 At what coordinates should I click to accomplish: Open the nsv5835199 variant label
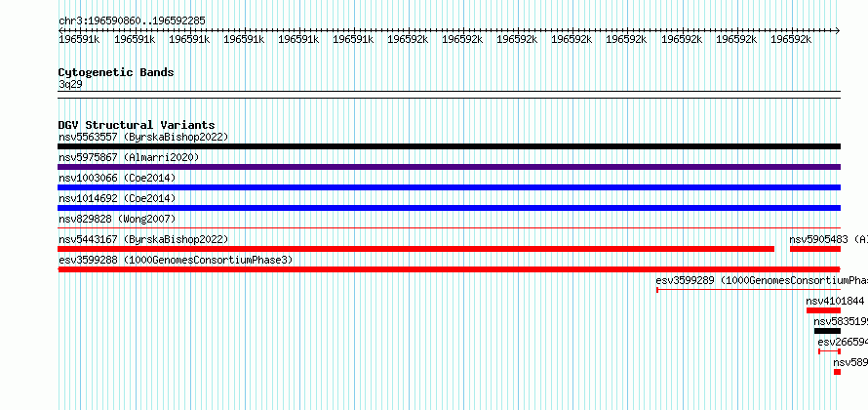click(x=841, y=321)
